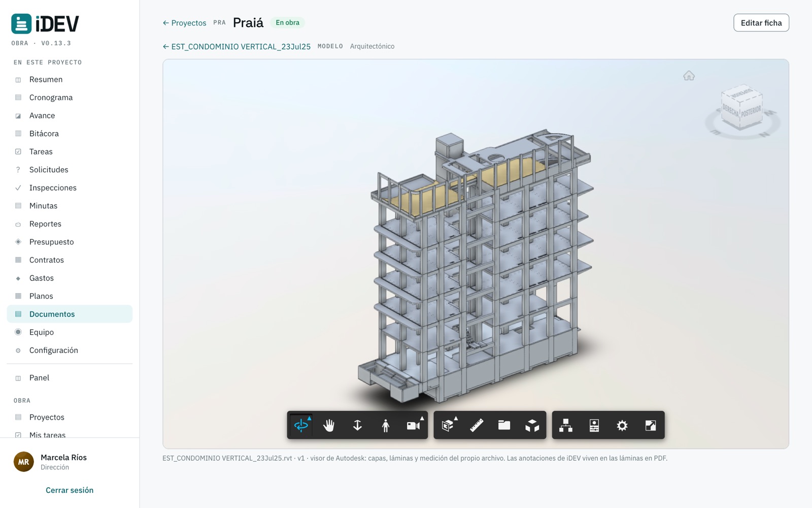Open the Properties panel icon
The image size is (812, 508).
click(x=594, y=425)
